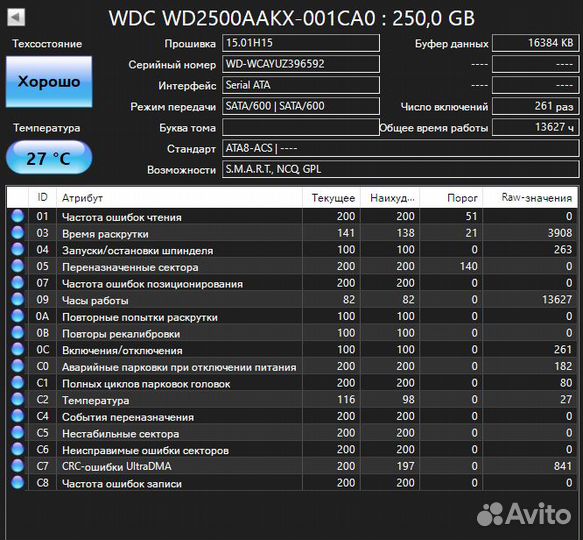
Task: Click the buffer size field 16384 KB
Action: pyautogui.click(x=536, y=43)
